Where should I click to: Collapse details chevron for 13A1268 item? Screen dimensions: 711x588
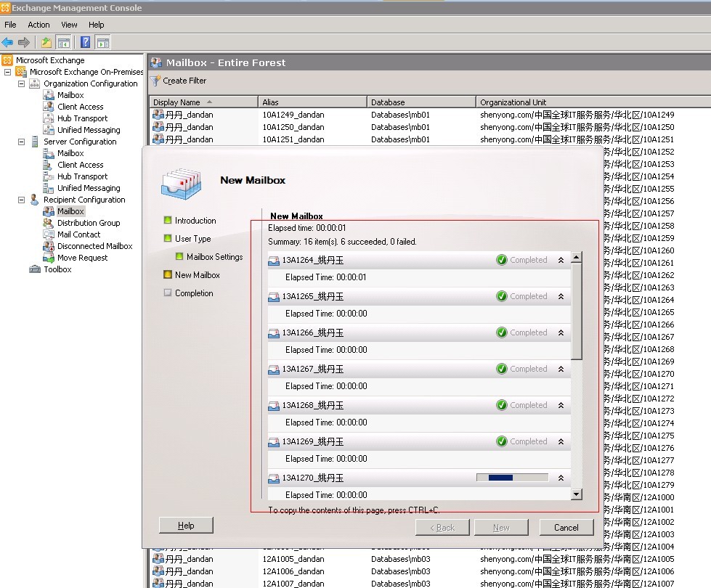561,405
